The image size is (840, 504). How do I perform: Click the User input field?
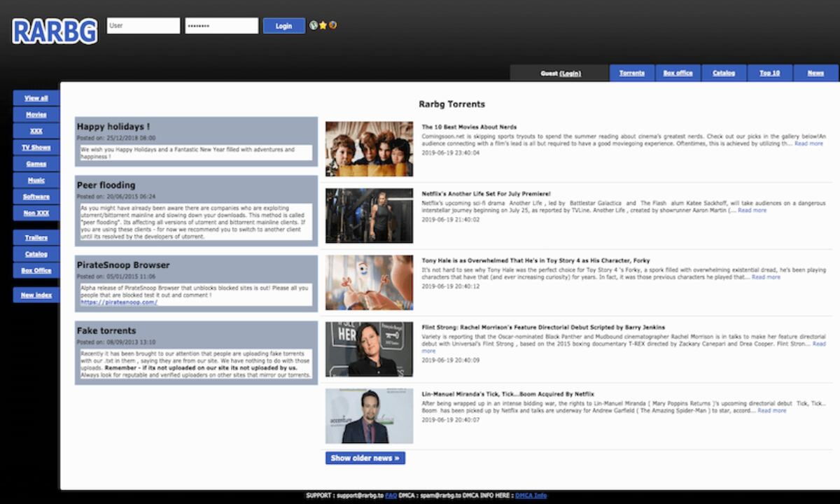[143, 26]
